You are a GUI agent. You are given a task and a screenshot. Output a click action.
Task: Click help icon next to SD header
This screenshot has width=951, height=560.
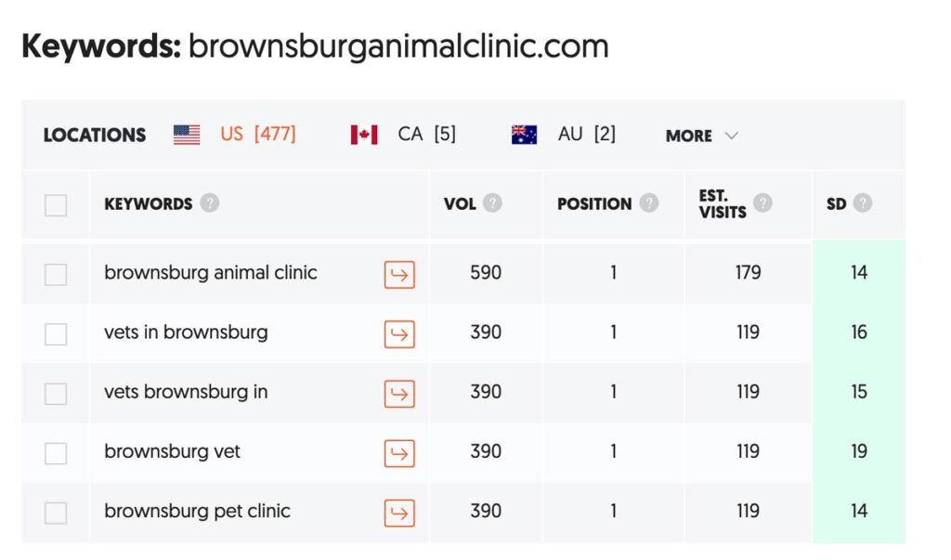click(863, 202)
